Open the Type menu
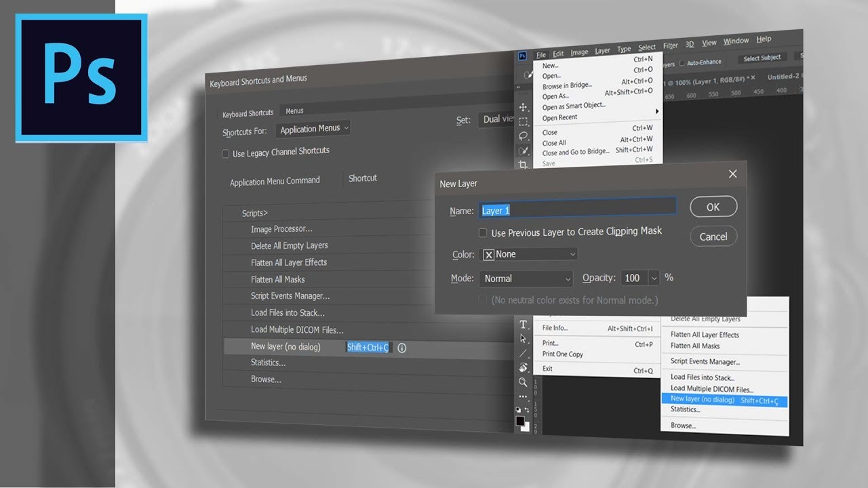This screenshot has height=488, width=868. (x=624, y=49)
